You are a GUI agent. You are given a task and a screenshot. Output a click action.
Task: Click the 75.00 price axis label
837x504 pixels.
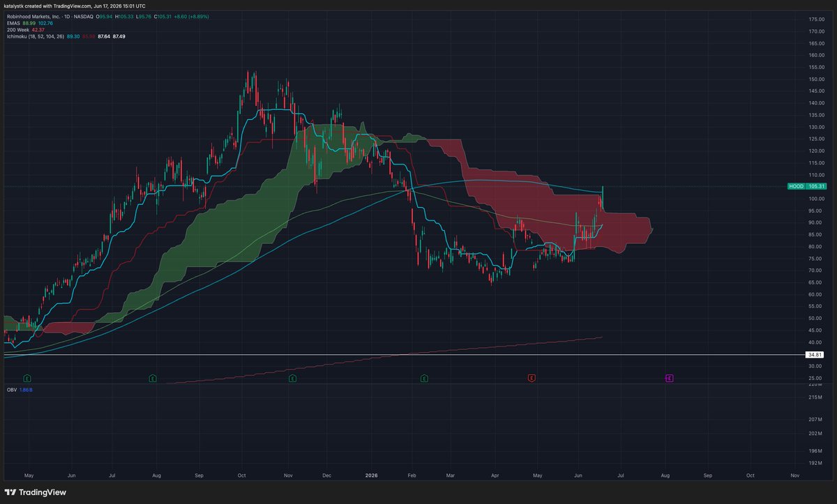click(816, 259)
